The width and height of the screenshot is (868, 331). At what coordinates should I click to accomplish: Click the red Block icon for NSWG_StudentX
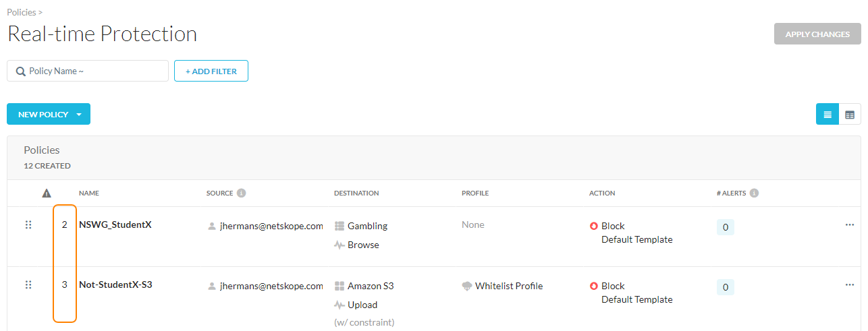pyautogui.click(x=594, y=227)
